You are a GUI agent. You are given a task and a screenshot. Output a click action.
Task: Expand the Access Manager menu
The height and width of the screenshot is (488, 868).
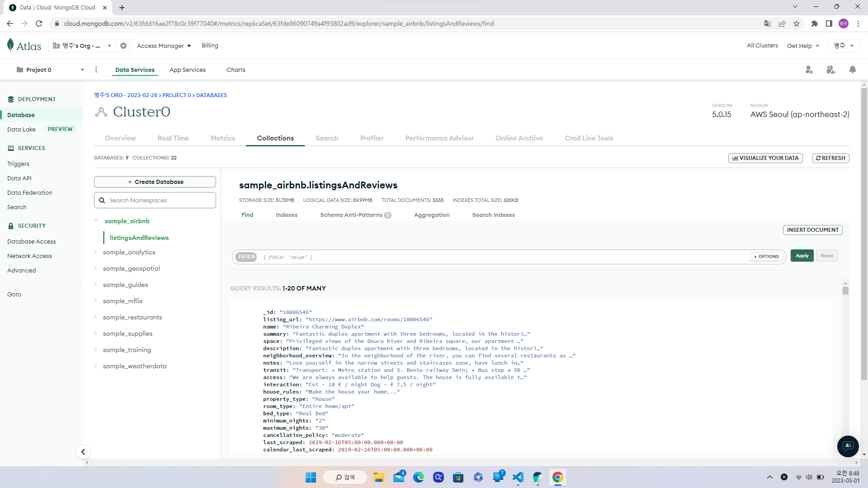[164, 46]
